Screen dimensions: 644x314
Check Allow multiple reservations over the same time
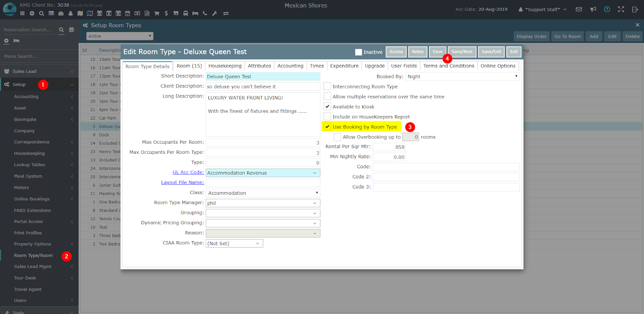point(327,96)
